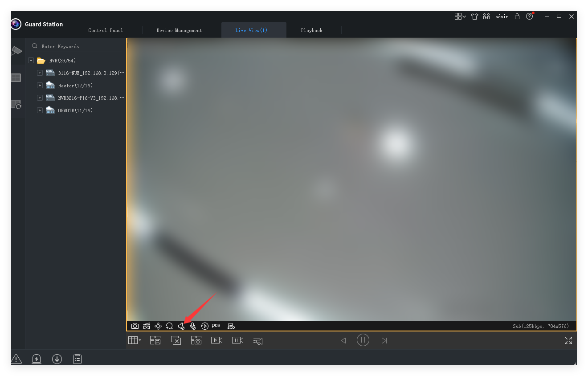The image size is (588, 376).
Task: Take a snapshot with the camera icon
Action: [135, 326]
